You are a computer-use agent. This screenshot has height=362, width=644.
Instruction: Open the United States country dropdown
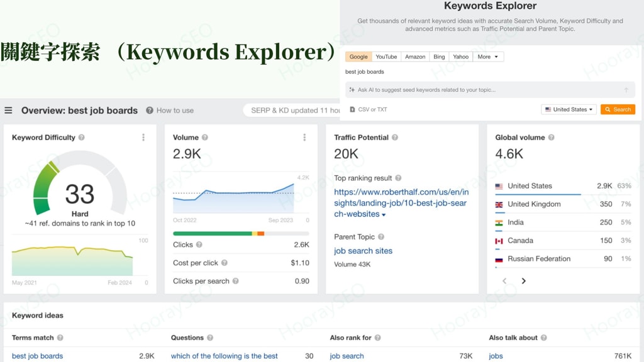[x=568, y=109]
